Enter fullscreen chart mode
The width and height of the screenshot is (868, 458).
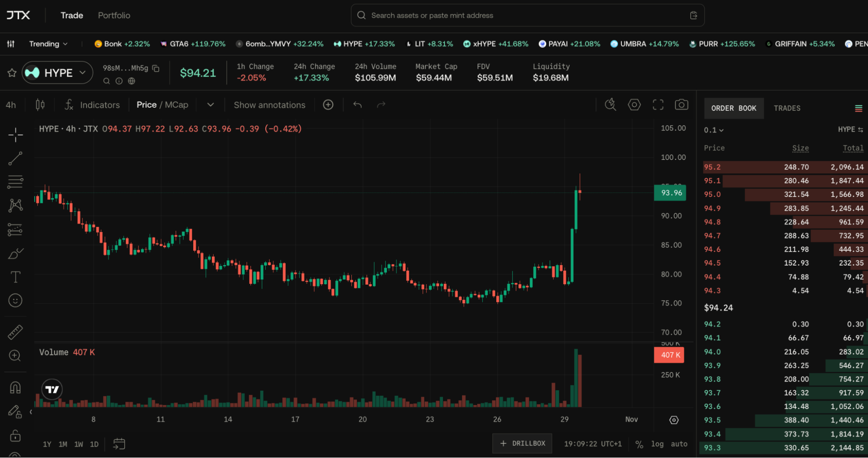coord(658,105)
